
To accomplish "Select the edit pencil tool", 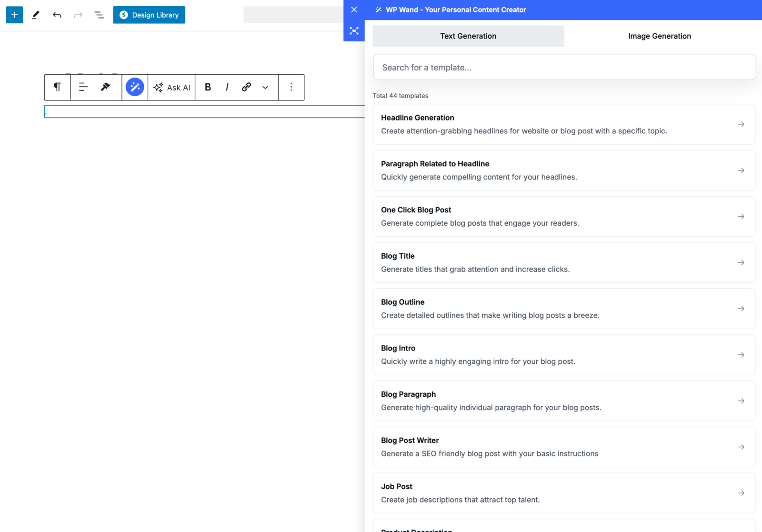I will [x=35, y=15].
